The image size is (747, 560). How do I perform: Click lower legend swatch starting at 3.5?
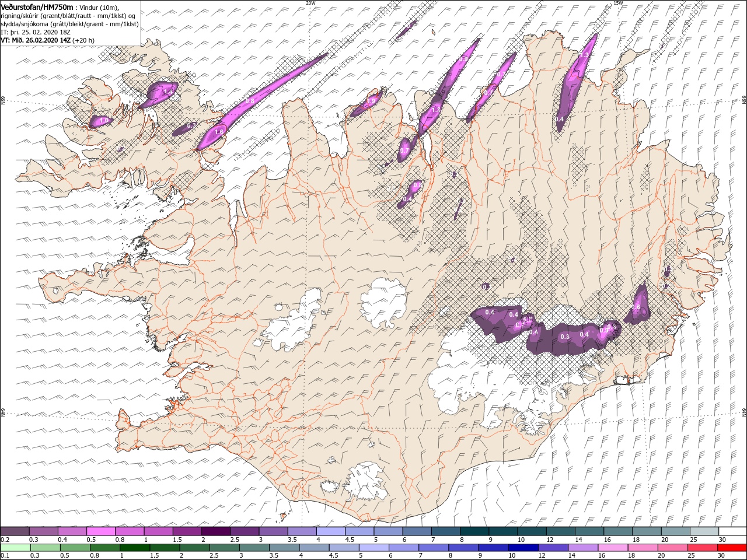click(x=284, y=548)
